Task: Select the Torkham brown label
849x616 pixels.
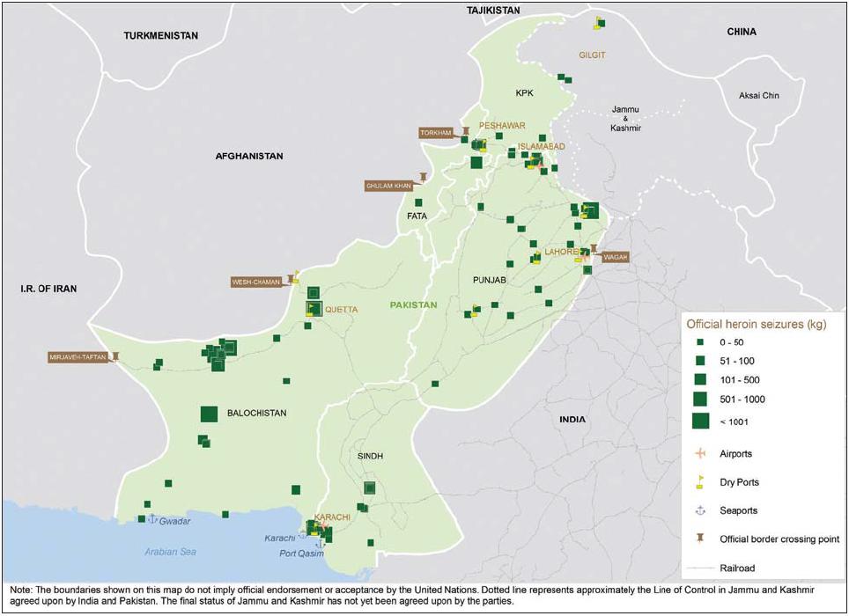Action: click(x=436, y=133)
